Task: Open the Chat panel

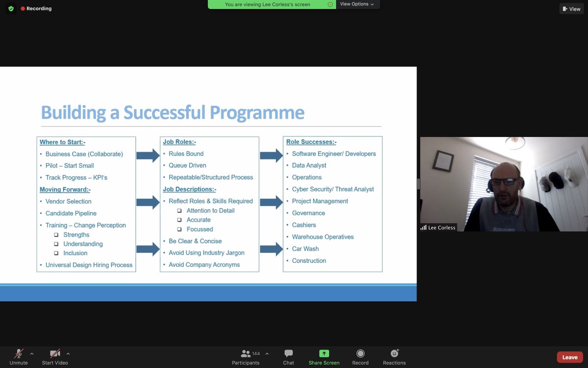Action: (x=289, y=357)
